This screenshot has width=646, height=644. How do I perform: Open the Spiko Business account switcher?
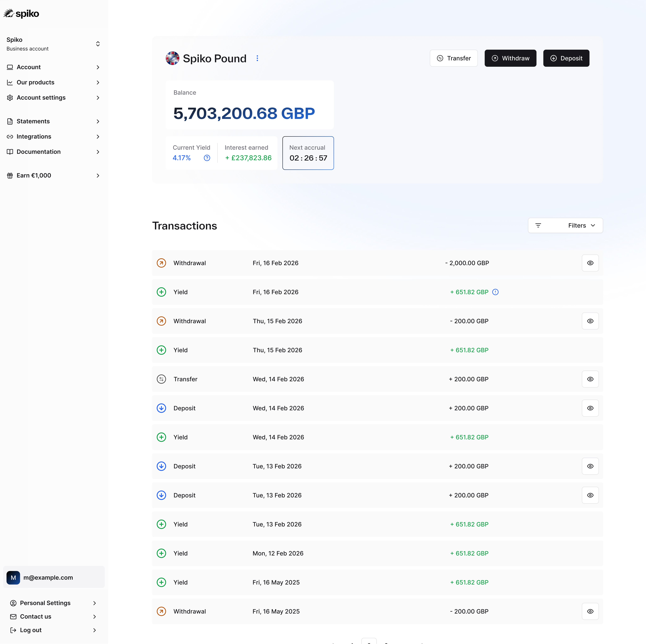tap(54, 44)
